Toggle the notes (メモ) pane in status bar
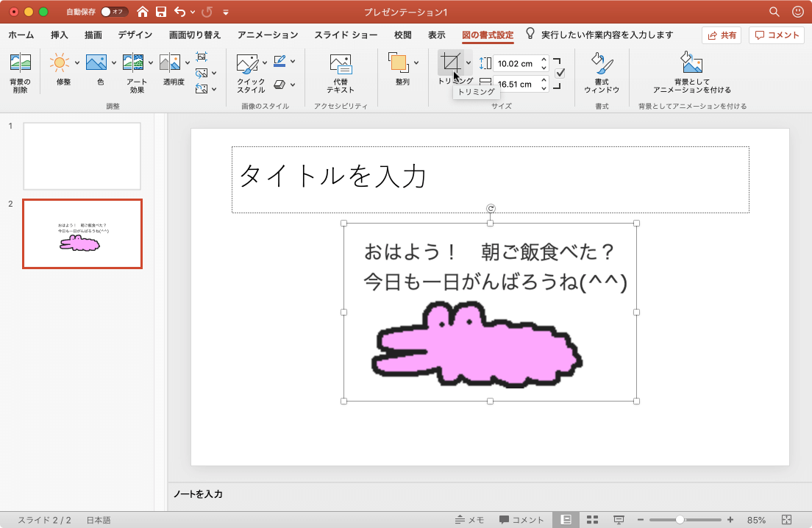The height and width of the screenshot is (528, 812). [469, 519]
